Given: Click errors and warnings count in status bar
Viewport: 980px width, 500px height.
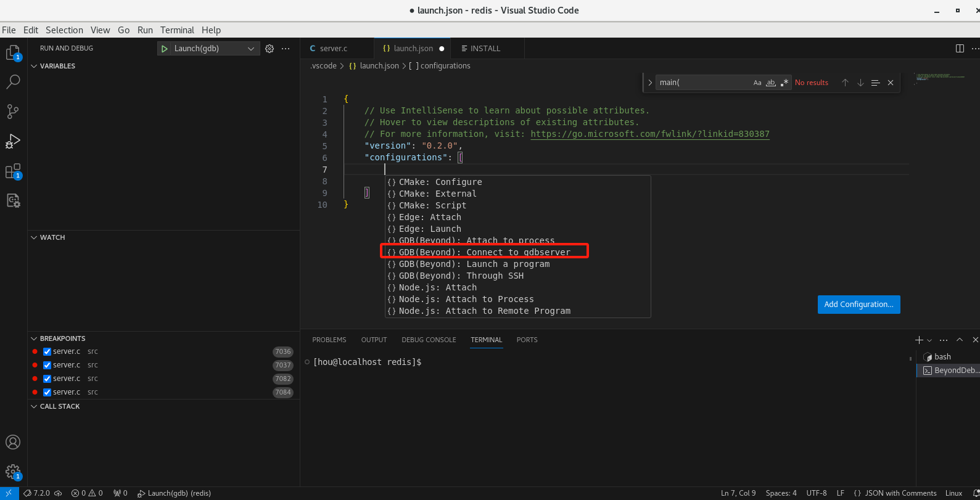Looking at the screenshot, I should (87, 493).
